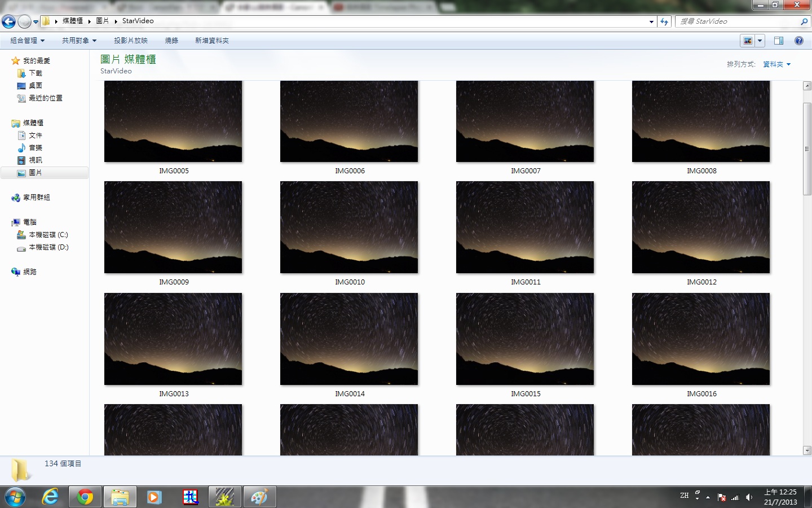
Task: Open 本機磁碟 (D:) drive
Action: coord(48,247)
